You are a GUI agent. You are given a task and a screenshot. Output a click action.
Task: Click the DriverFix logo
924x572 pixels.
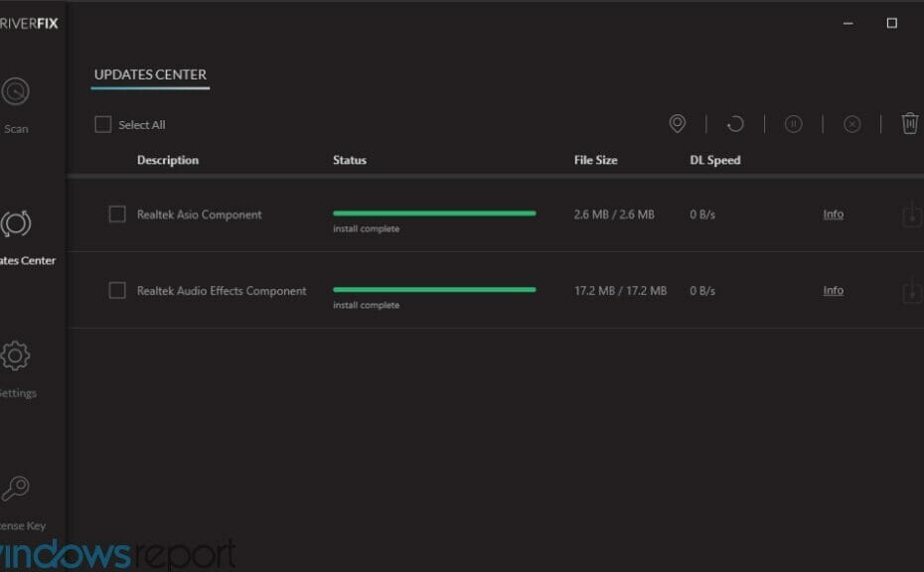tap(29, 24)
